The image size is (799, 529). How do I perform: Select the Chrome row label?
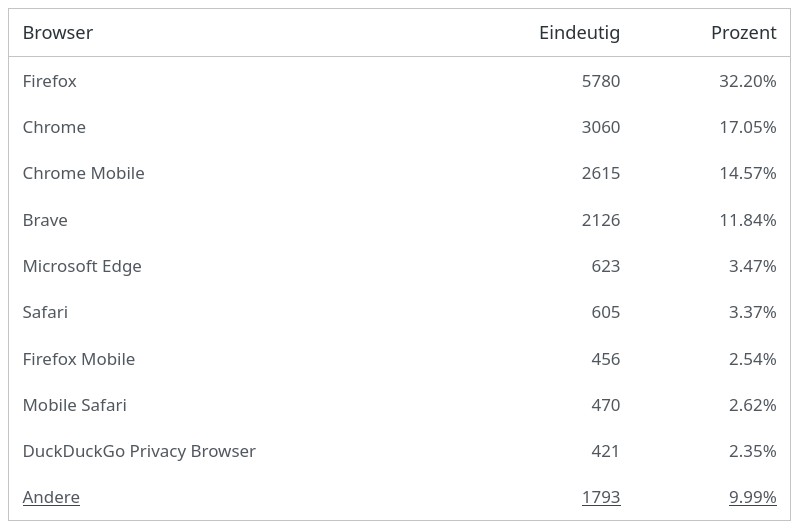tap(54, 127)
